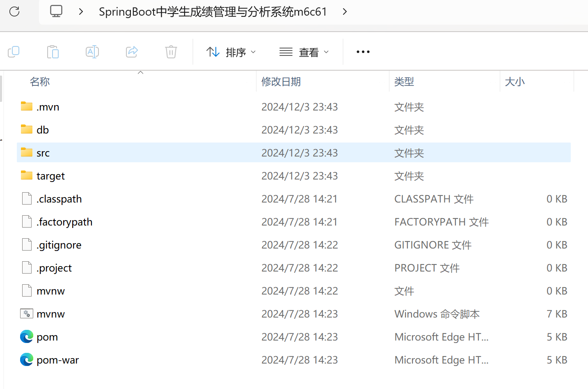Select the mvnw Windows script gear icon
This screenshot has width=588, height=389.
click(x=27, y=313)
